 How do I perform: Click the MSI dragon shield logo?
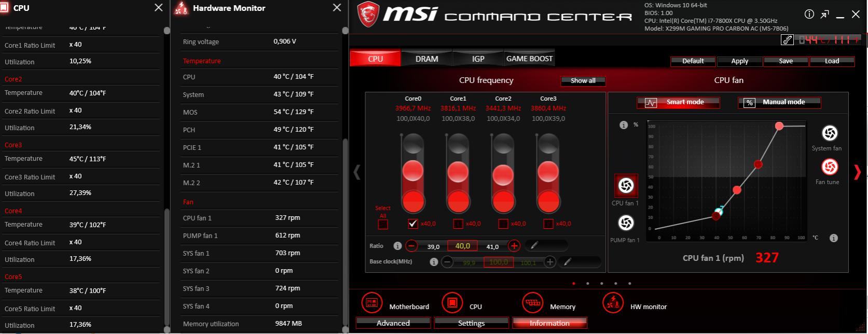368,15
